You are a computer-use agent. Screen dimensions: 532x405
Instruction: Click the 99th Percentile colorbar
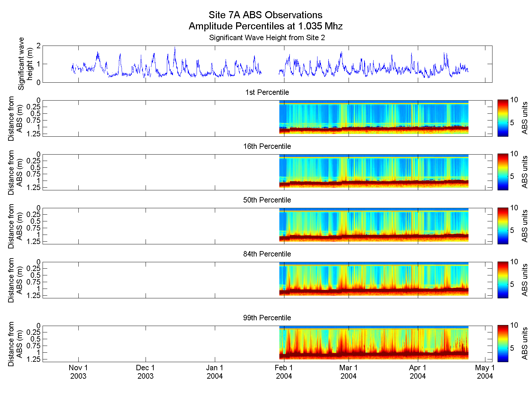click(x=503, y=344)
